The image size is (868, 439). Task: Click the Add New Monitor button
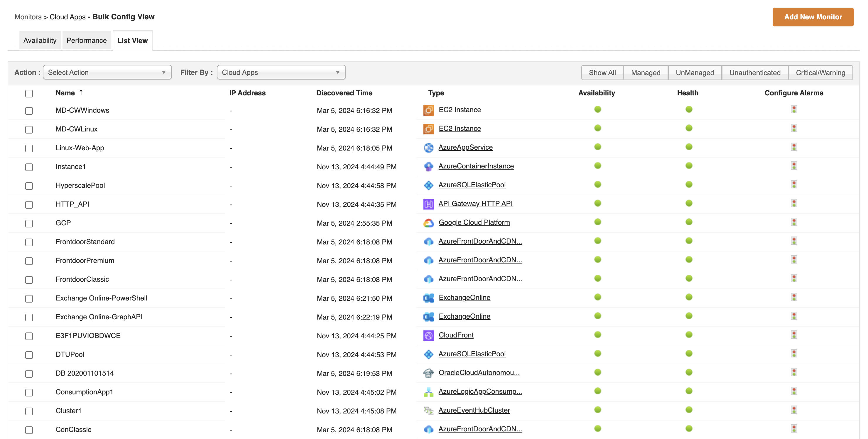coord(813,17)
